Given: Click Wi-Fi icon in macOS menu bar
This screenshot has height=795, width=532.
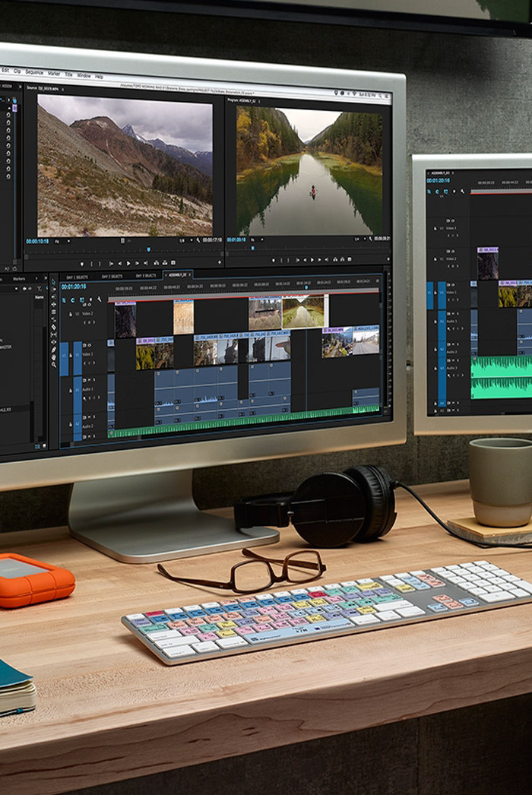Looking at the screenshot, I should click(x=354, y=93).
